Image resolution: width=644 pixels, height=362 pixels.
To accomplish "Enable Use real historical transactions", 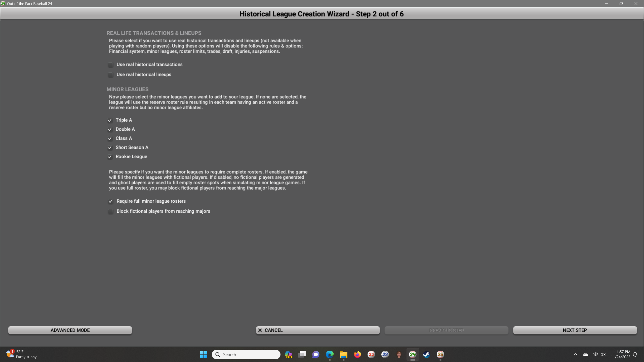I will [x=110, y=65].
